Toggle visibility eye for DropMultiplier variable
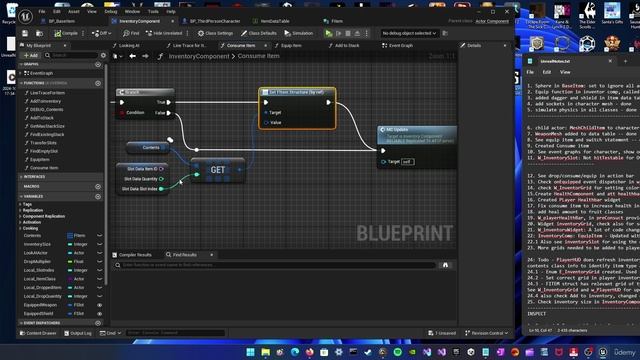This screenshot has width=640, height=360. [99, 262]
